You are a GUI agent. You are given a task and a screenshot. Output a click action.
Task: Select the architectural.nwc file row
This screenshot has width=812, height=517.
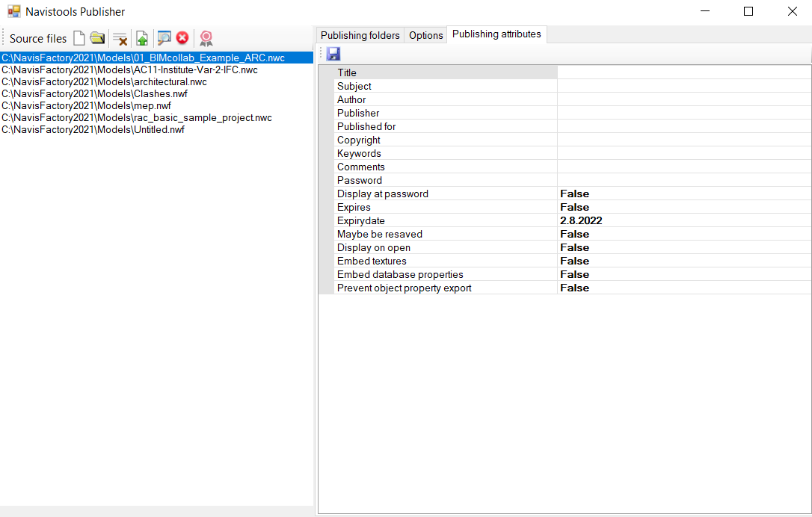(156, 81)
